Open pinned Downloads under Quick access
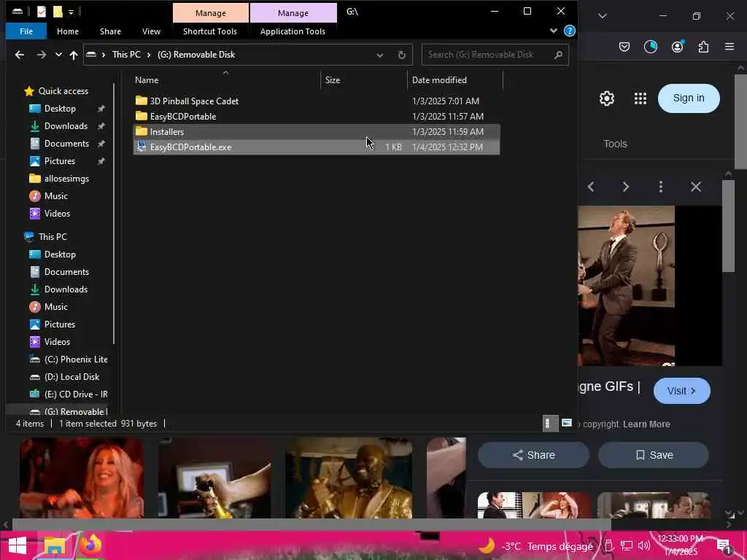Viewport: 747px width, 560px height. pos(66,126)
